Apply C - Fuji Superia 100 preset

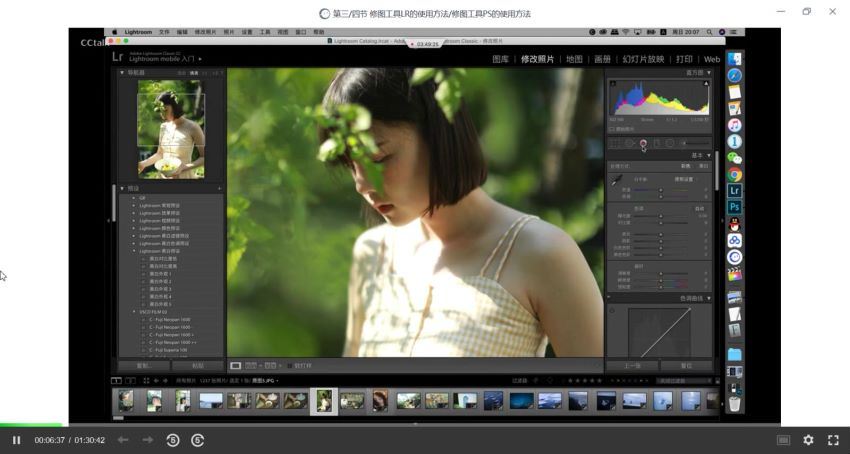tap(169, 350)
